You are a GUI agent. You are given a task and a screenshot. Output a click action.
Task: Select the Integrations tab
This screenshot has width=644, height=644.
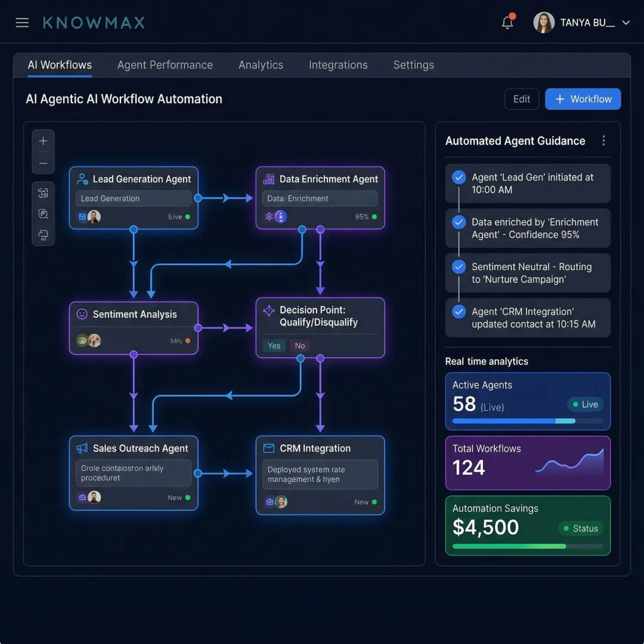[x=338, y=65]
